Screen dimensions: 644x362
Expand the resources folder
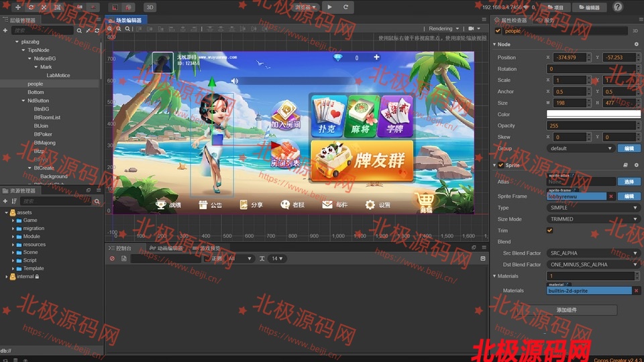coord(13,245)
